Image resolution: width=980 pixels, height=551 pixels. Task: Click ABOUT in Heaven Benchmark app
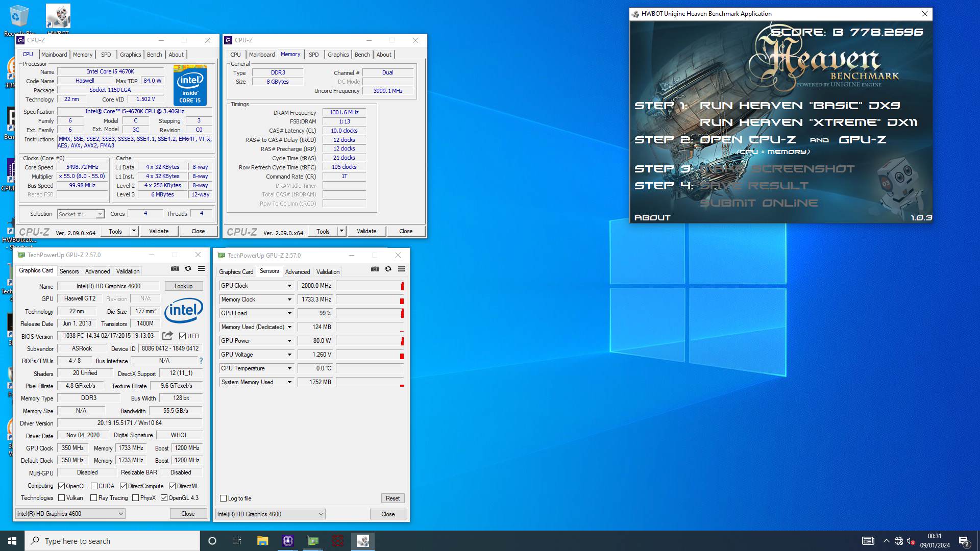(x=652, y=218)
